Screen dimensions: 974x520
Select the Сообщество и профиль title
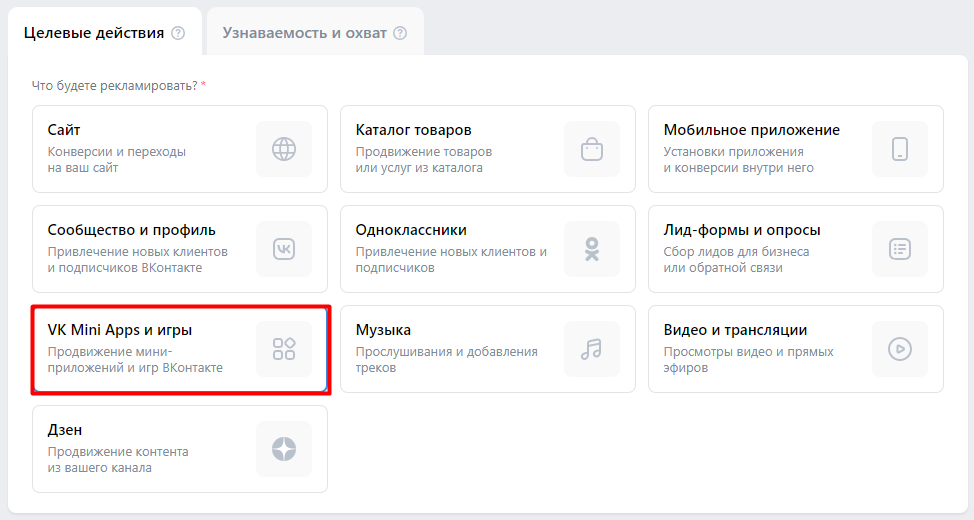[x=132, y=230]
